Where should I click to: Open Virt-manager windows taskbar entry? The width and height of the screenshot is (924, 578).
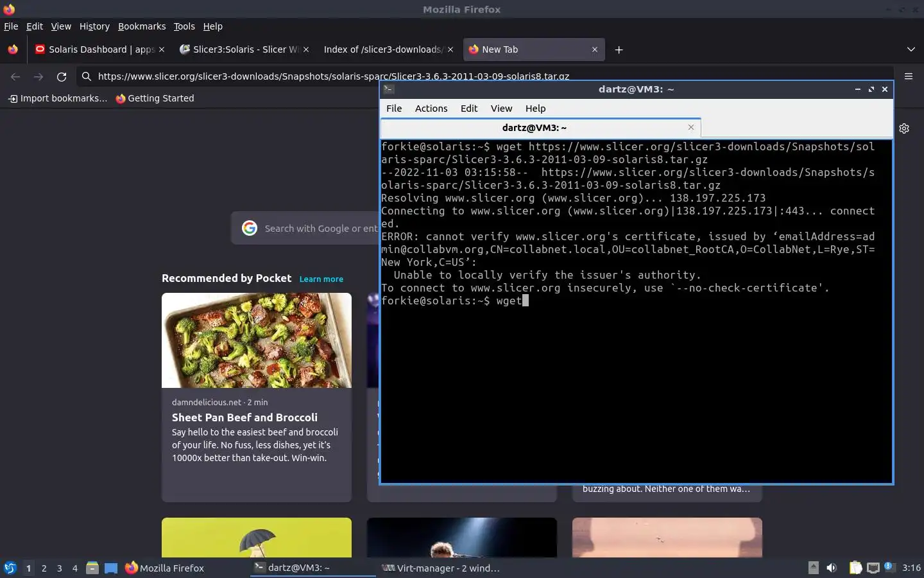pyautogui.click(x=441, y=568)
